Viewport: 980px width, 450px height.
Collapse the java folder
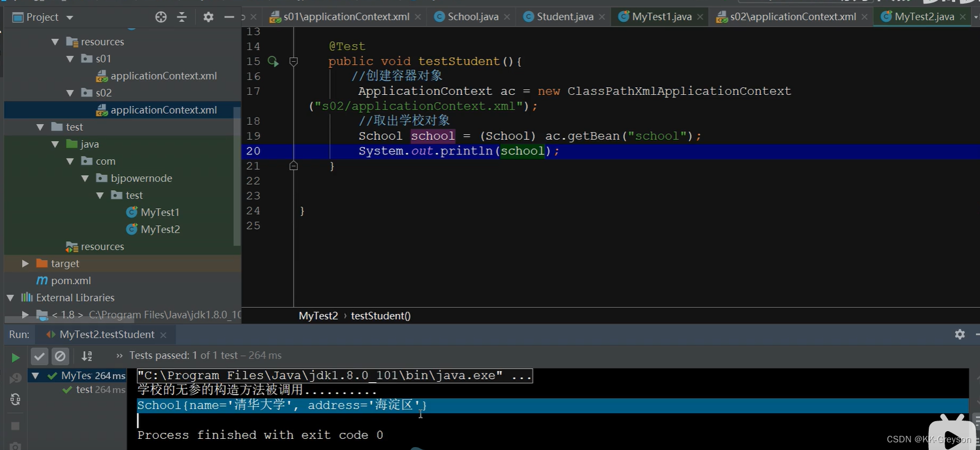tap(55, 144)
